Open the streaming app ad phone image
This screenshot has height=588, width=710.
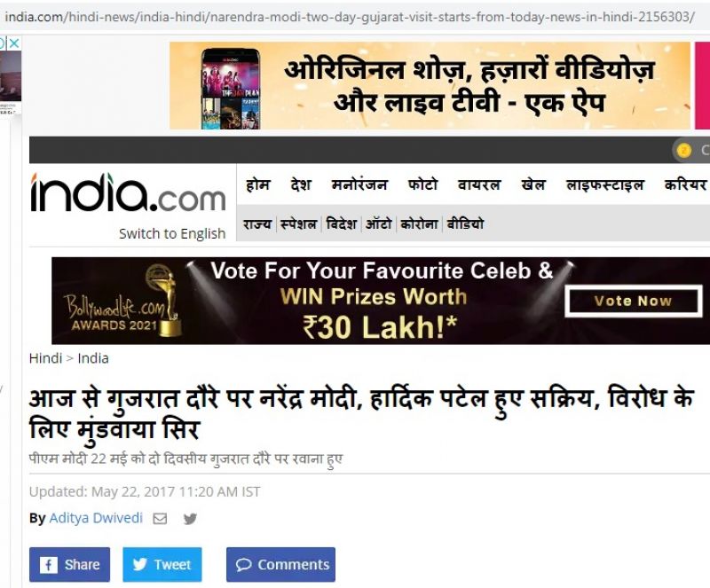click(231, 89)
